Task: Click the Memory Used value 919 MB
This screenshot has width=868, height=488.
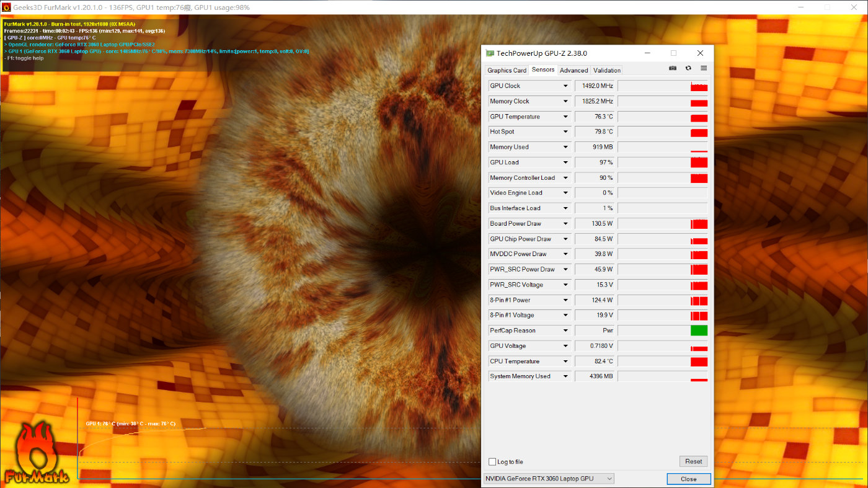Action: tap(595, 147)
